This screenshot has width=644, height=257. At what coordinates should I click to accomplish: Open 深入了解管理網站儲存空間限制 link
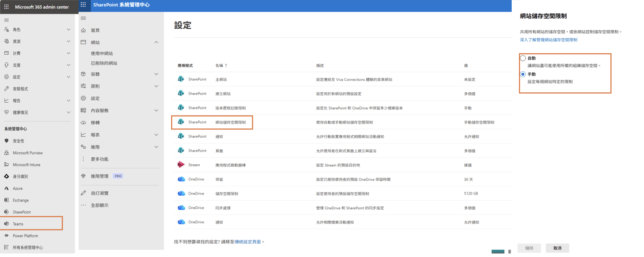pos(548,40)
